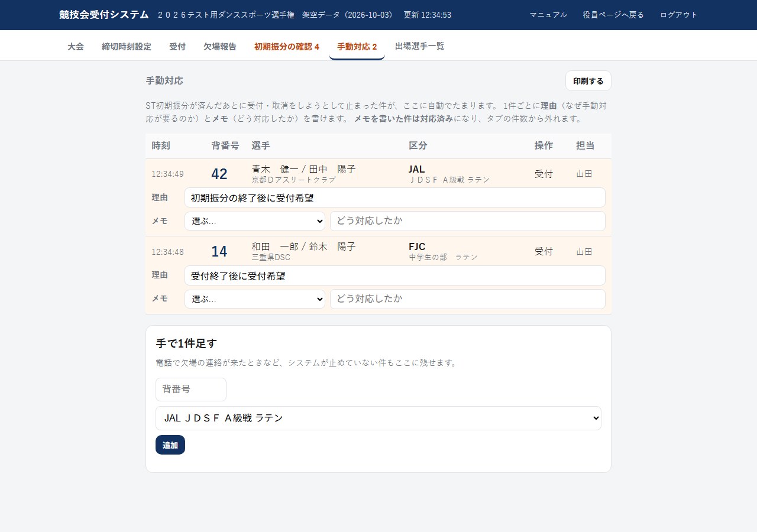
Task: Click time 12:34:48
Action: click(x=167, y=252)
